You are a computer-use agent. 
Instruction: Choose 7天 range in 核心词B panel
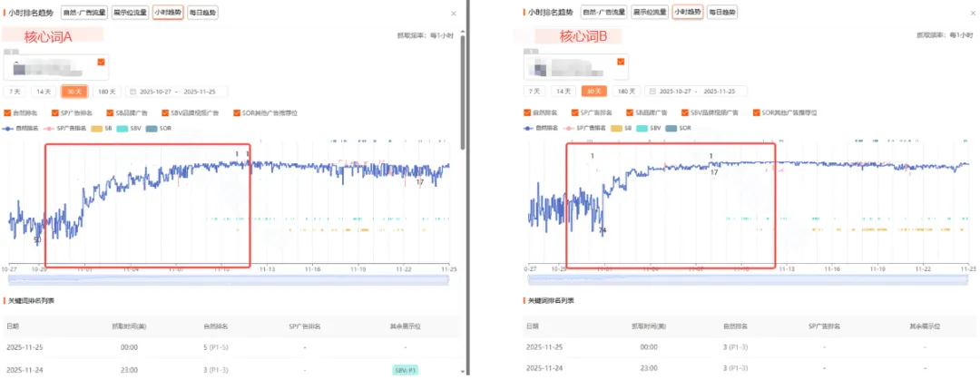(535, 92)
